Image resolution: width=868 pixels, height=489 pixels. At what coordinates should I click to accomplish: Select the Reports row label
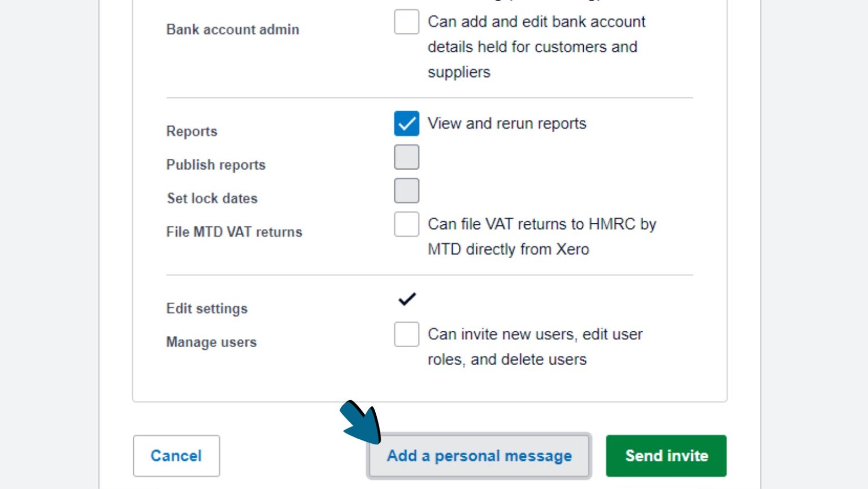[192, 131]
